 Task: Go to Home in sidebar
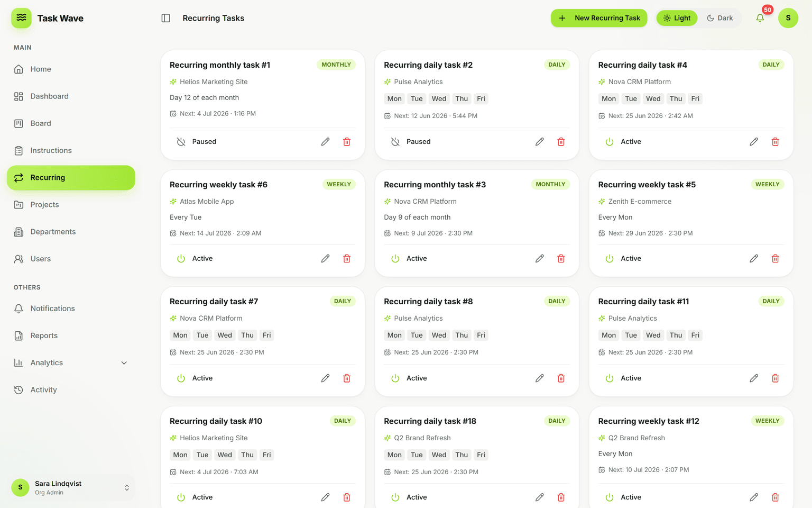pyautogui.click(x=71, y=69)
